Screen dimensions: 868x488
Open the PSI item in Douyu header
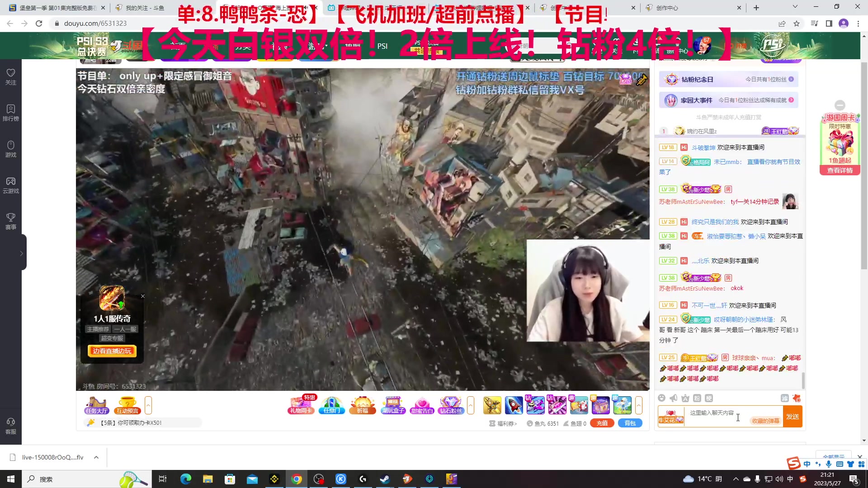click(x=382, y=46)
